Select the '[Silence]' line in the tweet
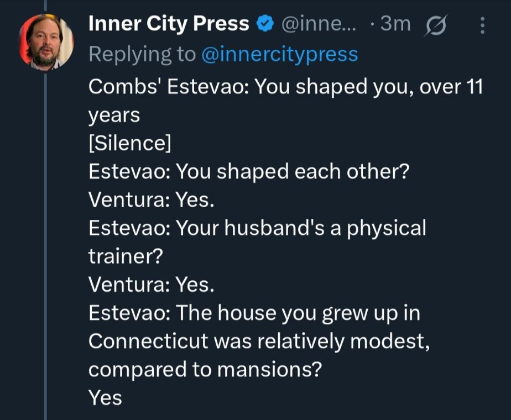The width and height of the screenshot is (511, 420). point(130,143)
